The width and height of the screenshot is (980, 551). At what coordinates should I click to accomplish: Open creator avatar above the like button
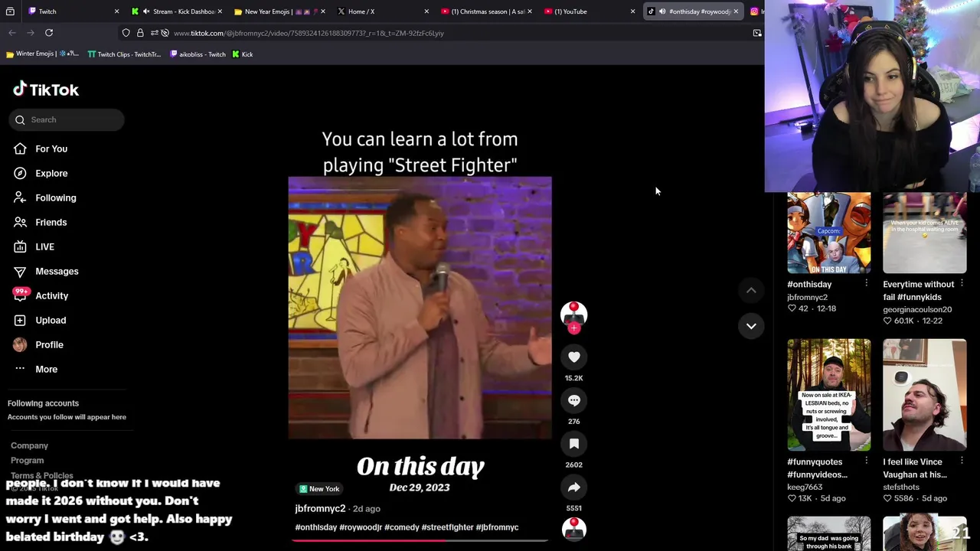click(573, 315)
